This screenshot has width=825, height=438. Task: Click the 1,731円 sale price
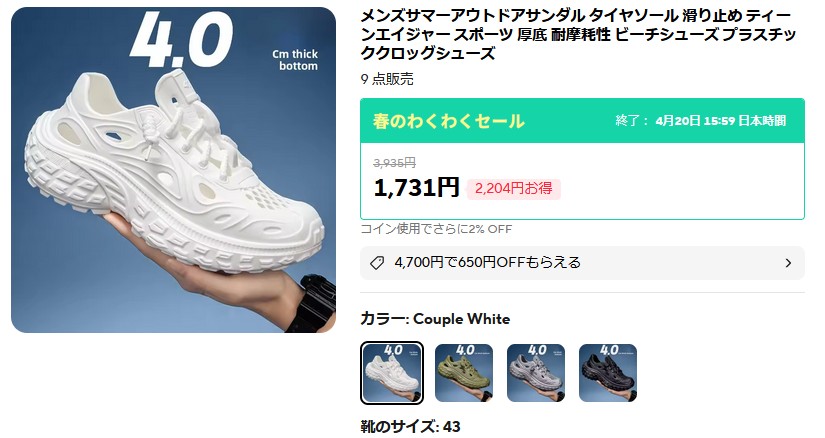(x=416, y=187)
